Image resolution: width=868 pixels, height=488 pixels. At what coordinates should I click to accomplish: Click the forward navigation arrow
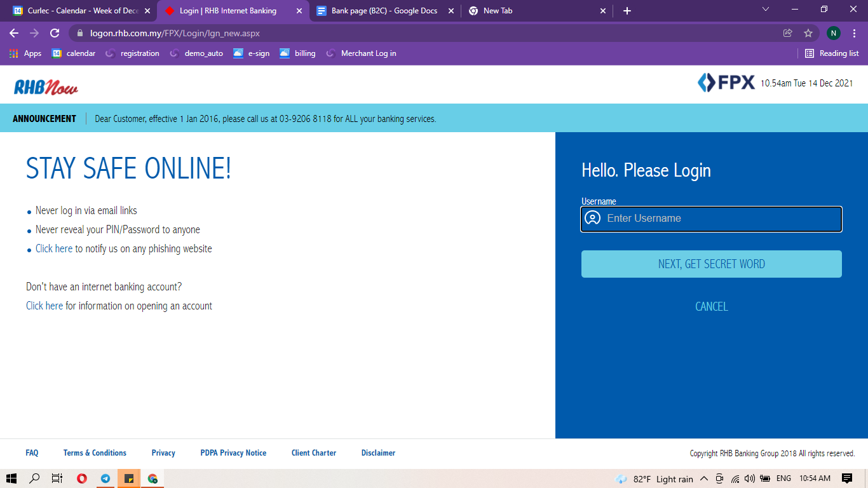point(34,33)
